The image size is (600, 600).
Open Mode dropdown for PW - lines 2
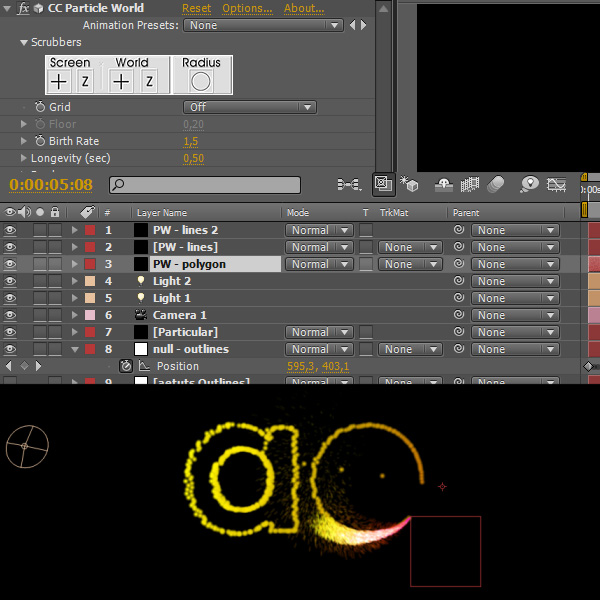coord(319,230)
